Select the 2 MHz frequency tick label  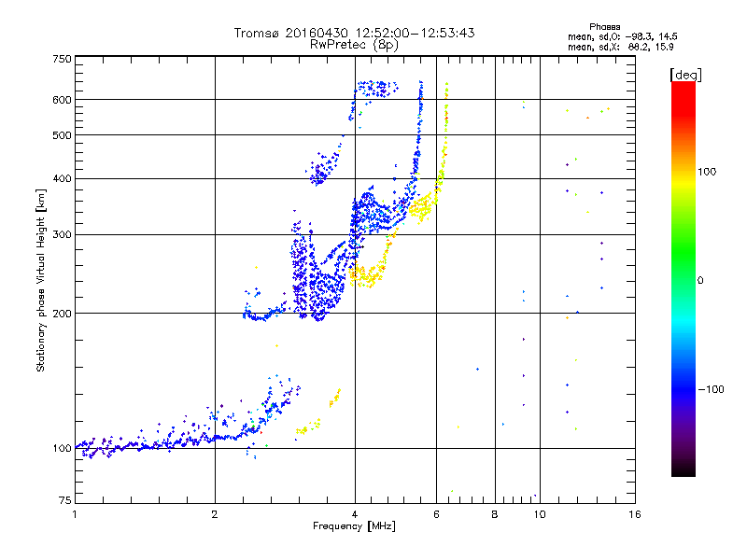click(215, 514)
